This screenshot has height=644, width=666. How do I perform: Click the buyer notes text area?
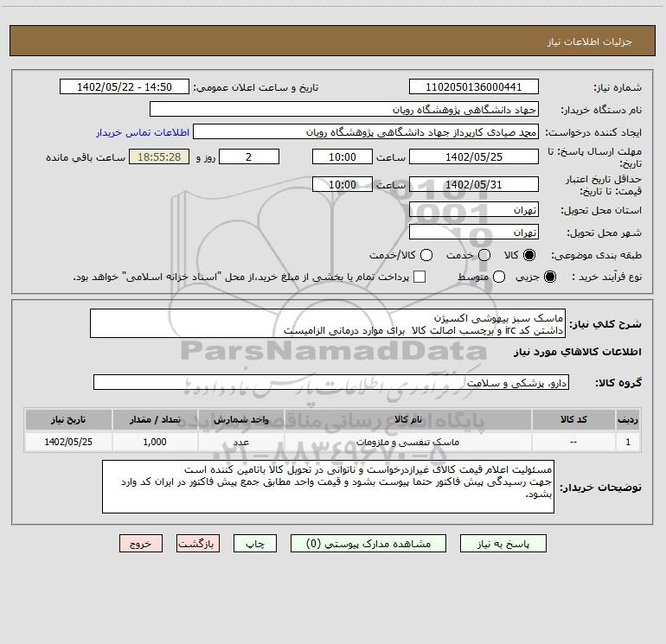[329, 487]
